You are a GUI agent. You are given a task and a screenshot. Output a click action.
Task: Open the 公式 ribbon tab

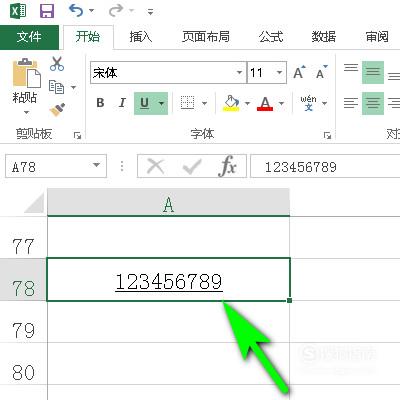(271, 37)
